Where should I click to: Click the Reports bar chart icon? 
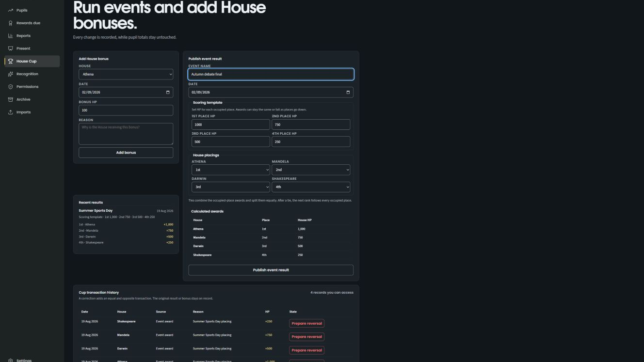pyautogui.click(x=11, y=36)
